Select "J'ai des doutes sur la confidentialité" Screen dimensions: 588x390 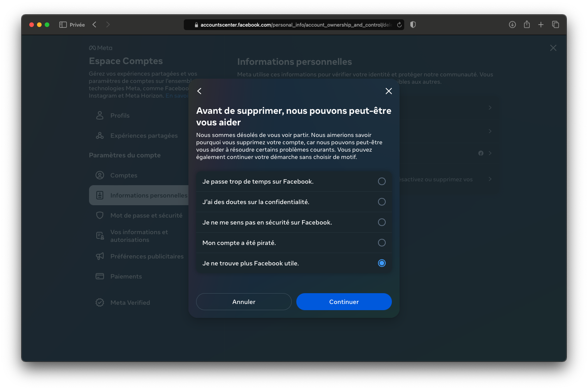[x=294, y=202]
